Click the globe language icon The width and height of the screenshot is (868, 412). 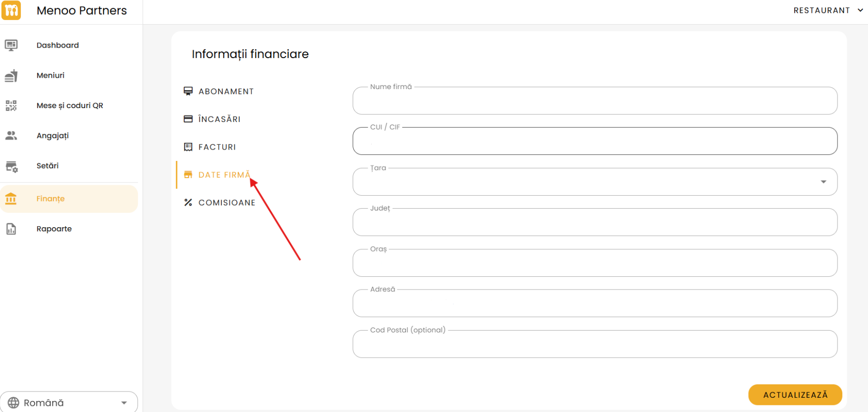13,403
